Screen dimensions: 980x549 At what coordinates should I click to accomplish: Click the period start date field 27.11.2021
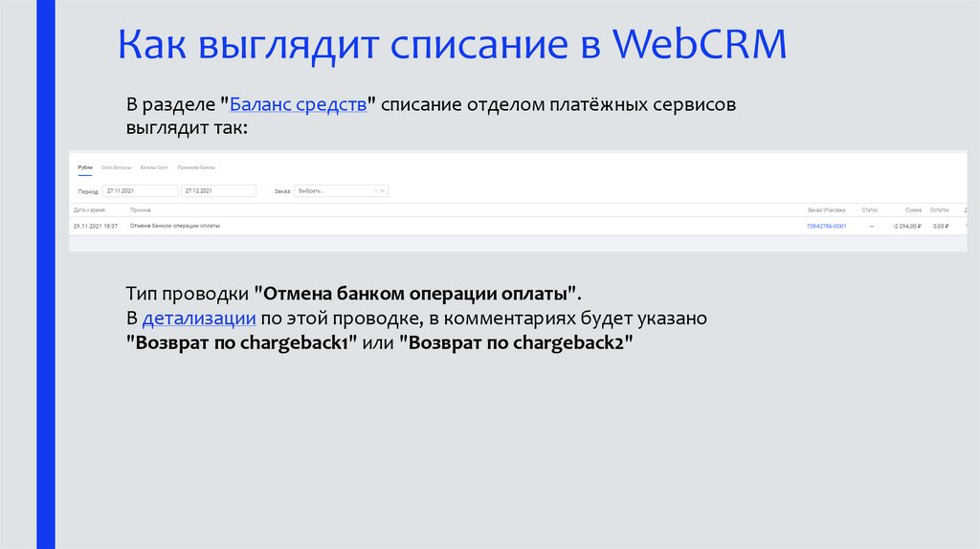click(x=140, y=191)
